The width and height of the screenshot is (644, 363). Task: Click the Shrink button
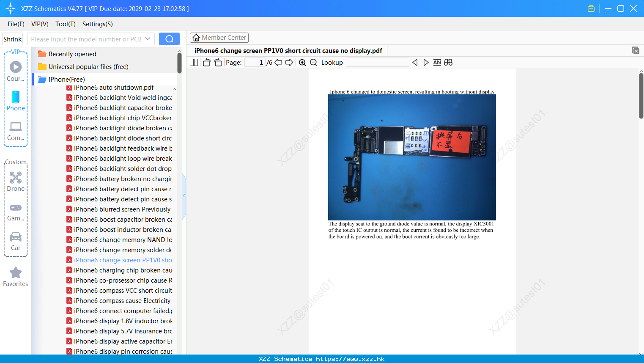tap(12, 39)
